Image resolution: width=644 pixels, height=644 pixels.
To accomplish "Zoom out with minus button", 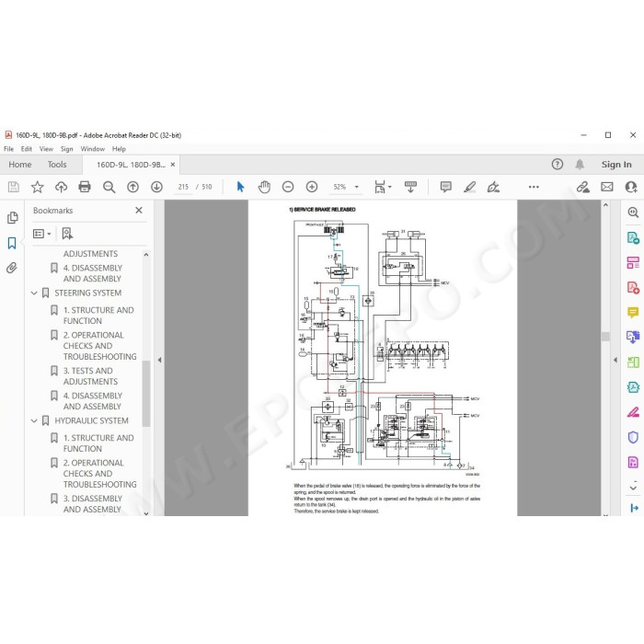I will point(288,187).
